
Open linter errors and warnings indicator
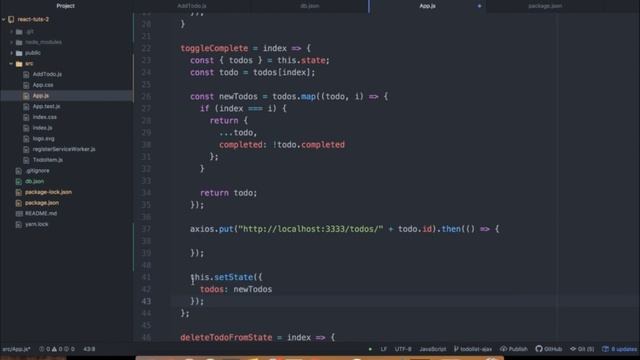(x=57, y=349)
